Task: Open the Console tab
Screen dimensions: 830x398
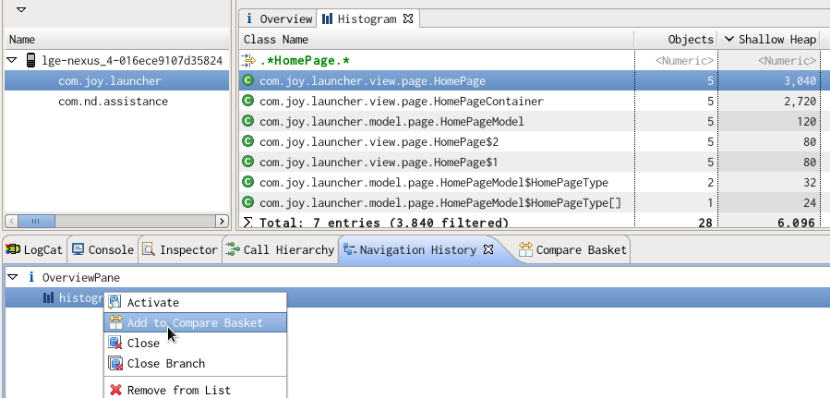Action: (103, 250)
